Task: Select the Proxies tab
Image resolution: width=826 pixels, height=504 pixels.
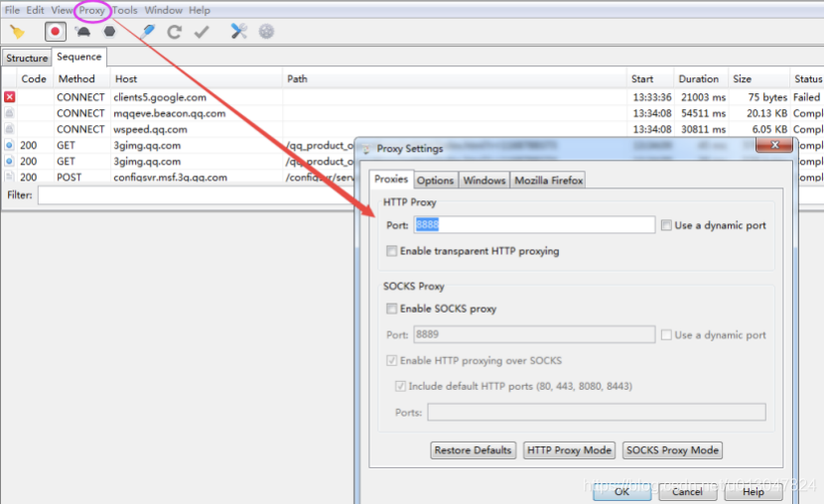Action: click(391, 179)
